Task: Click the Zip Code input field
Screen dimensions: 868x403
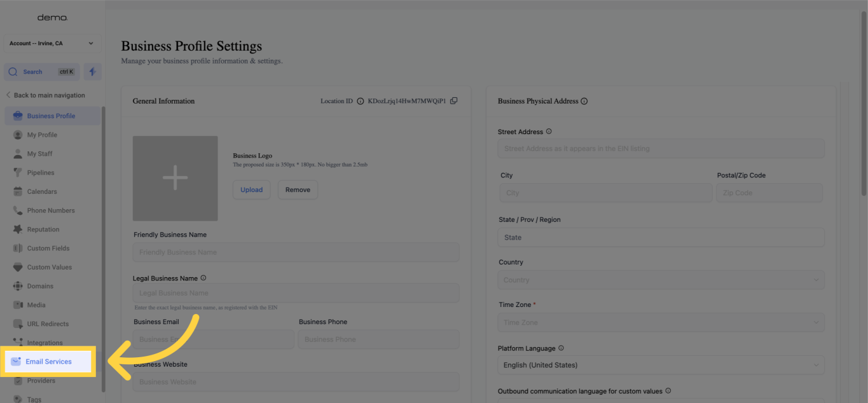Action: tap(769, 193)
